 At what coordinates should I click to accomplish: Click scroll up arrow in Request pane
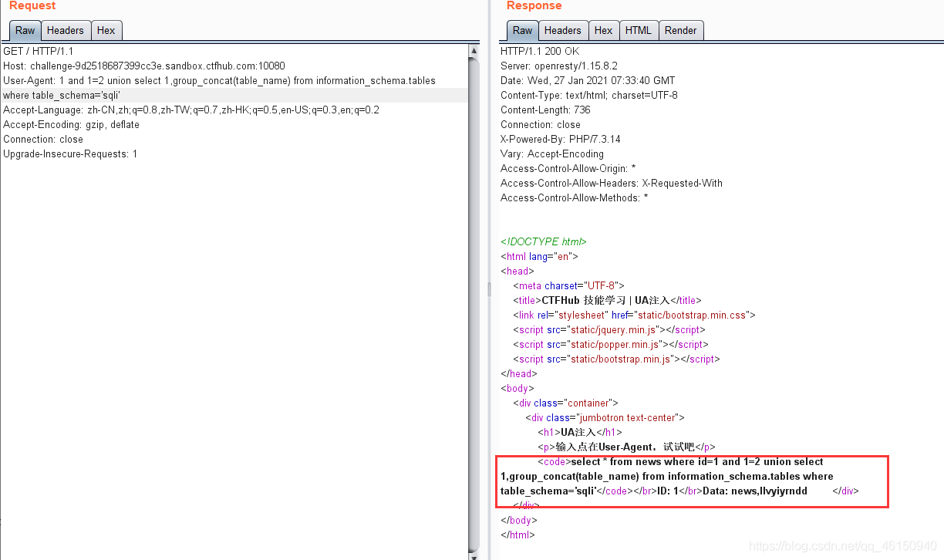tap(474, 51)
